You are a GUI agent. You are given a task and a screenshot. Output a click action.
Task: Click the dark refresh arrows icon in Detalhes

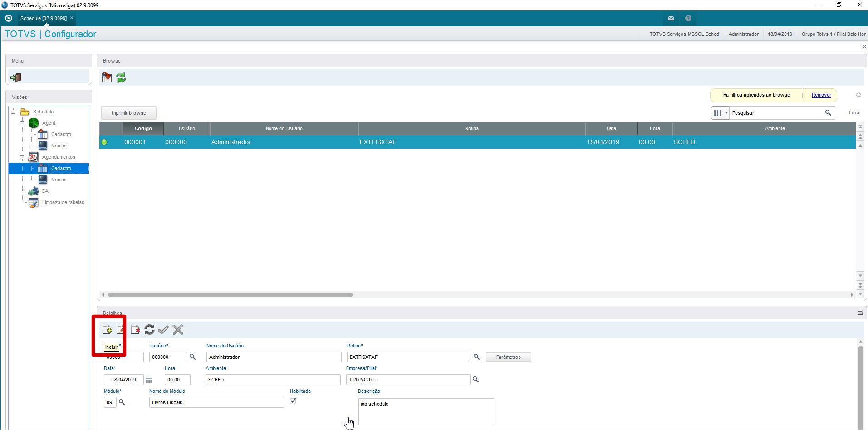pyautogui.click(x=149, y=330)
